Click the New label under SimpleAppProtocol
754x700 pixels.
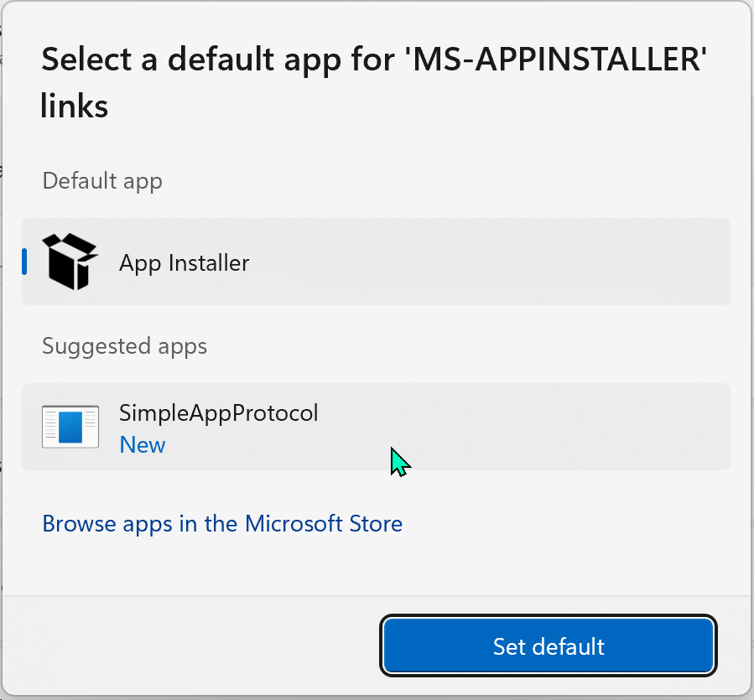[143, 444]
